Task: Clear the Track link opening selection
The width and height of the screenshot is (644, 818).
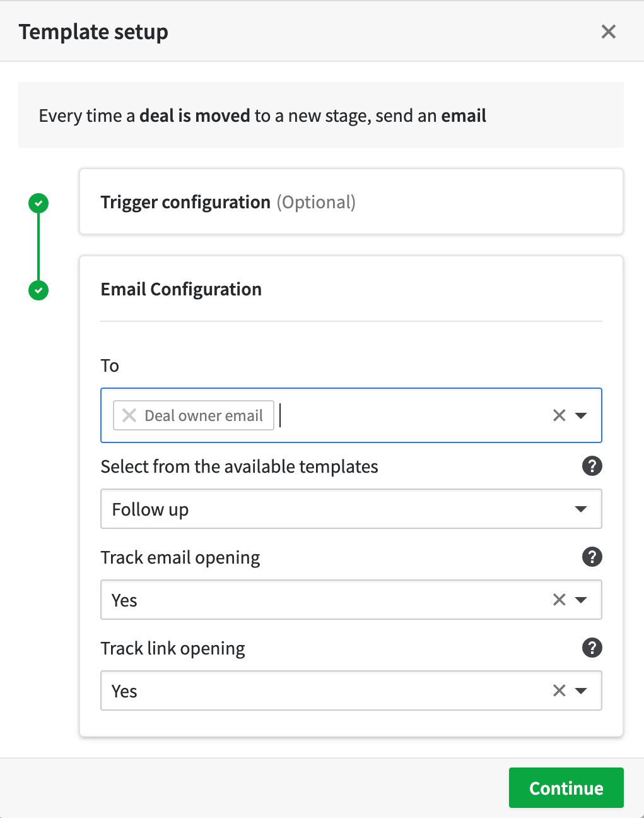Action: (559, 691)
